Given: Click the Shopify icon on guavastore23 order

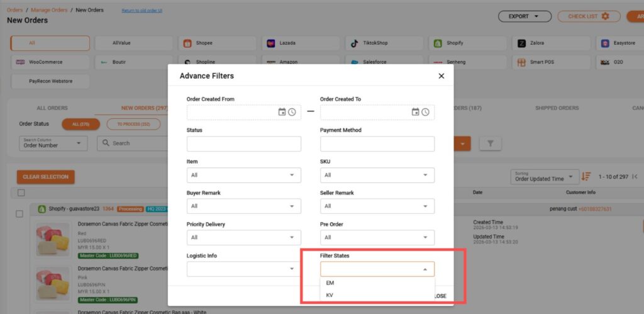Looking at the screenshot, I should tap(42, 209).
